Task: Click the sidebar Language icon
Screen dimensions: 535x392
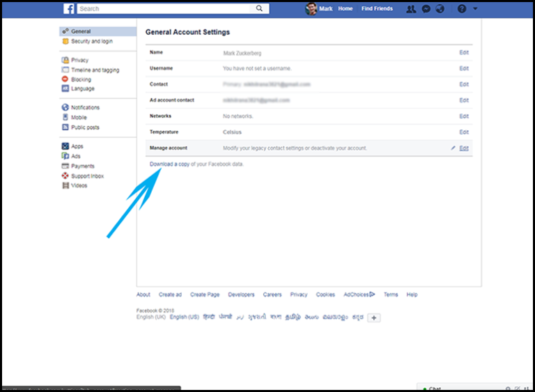Action: tap(65, 88)
